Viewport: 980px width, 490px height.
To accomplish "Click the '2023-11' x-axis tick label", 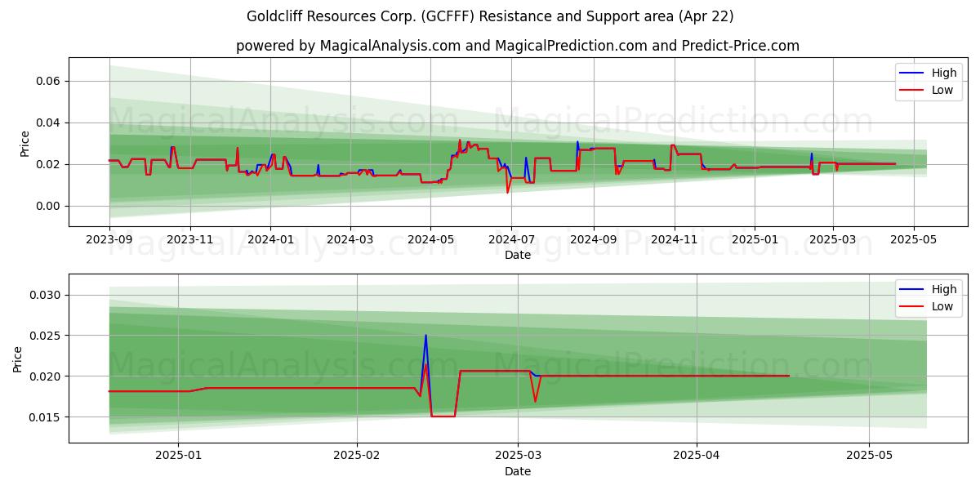I will pos(190,240).
